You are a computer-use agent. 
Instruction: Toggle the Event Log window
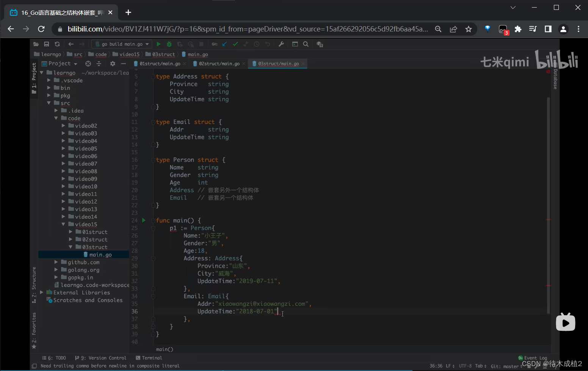(x=533, y=358)
